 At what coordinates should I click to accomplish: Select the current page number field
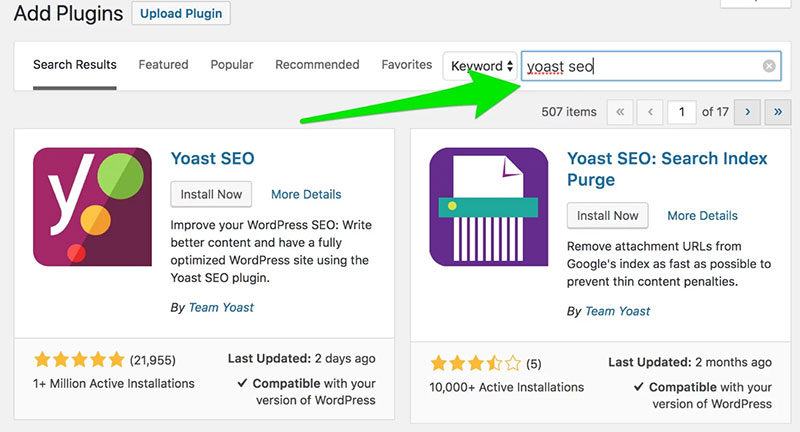pyautogui.click(x=682, y=112)
